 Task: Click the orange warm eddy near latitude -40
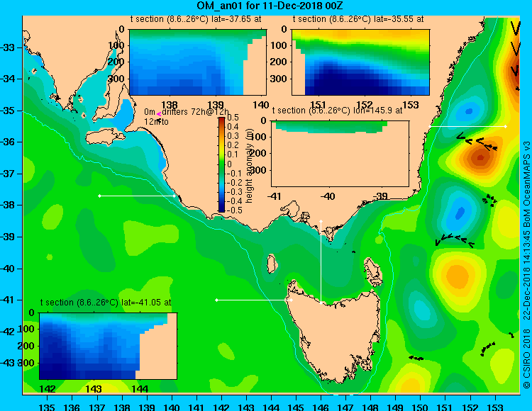point(458,275)
